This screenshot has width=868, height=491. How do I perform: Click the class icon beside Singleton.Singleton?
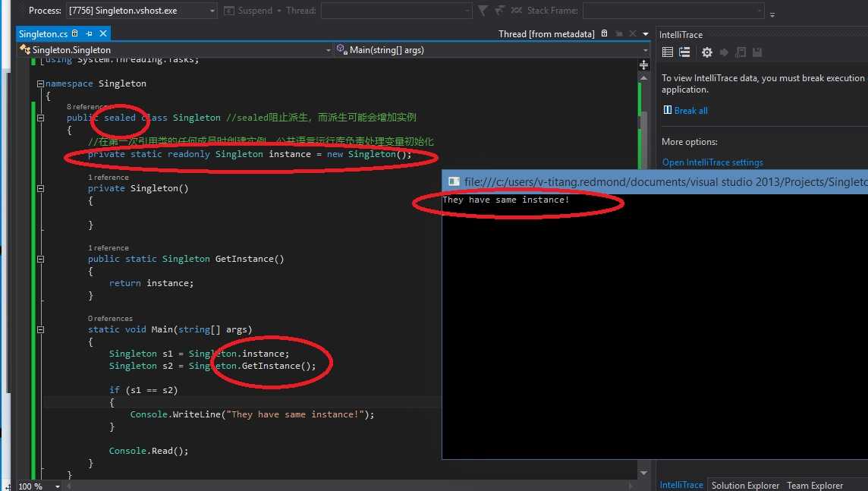point(25,50)
